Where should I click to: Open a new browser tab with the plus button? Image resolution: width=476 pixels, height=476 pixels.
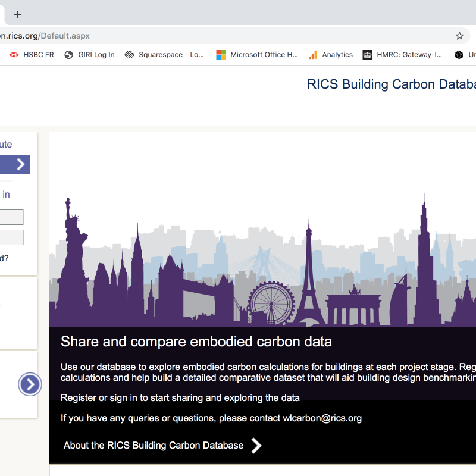click(17, 15)
